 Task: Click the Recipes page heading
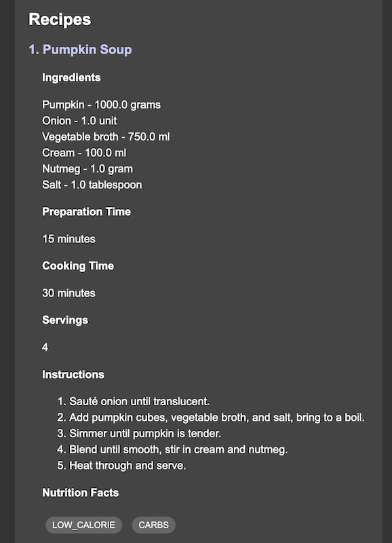coord(60,20)
